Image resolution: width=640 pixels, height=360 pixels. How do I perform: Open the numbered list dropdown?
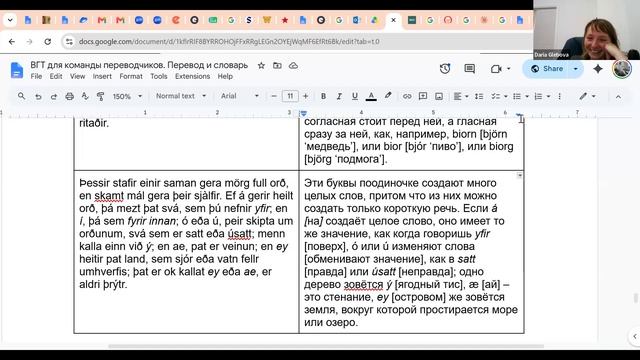(542, 96)
